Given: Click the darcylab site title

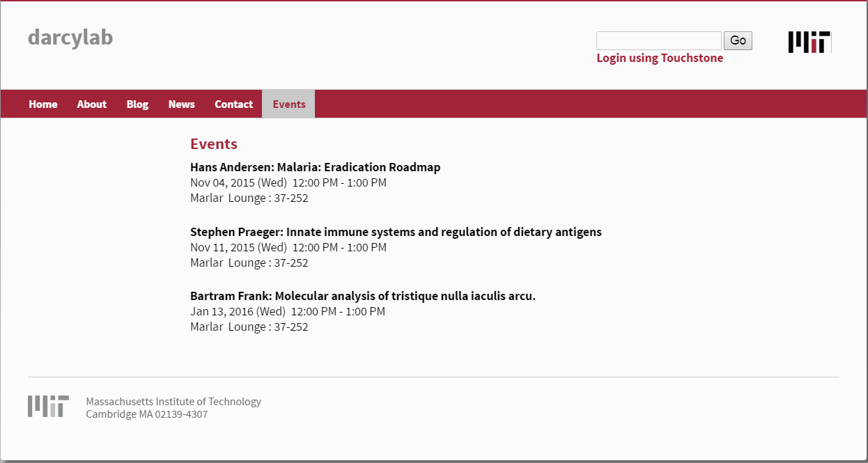Looking at the screenshot, I should (70, 38).
